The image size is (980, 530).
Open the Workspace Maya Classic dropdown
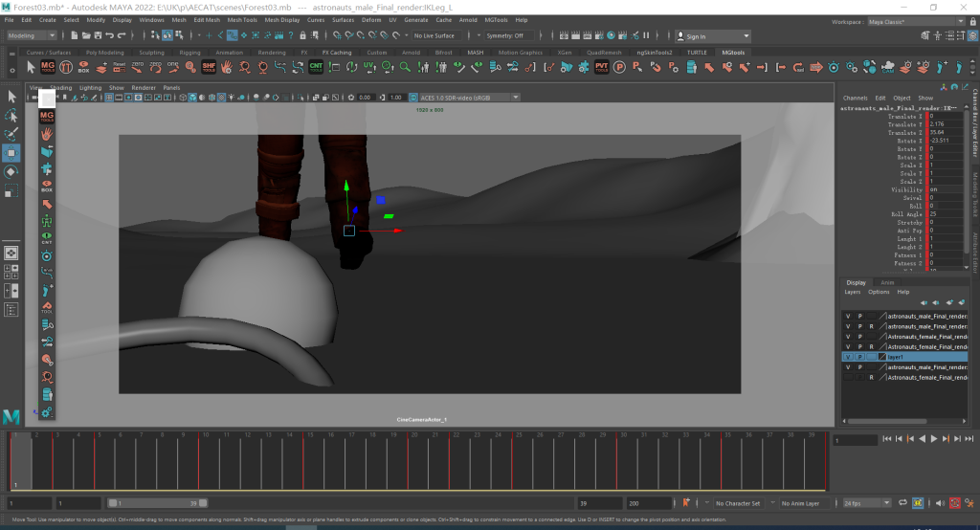(916, 22)
